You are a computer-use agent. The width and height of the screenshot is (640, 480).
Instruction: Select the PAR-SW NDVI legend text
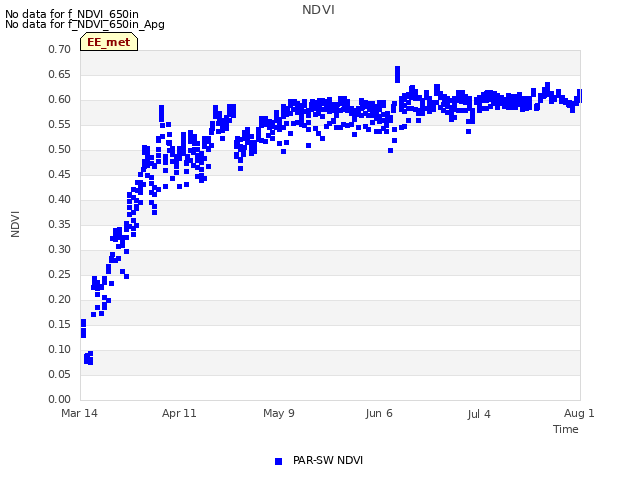[x=328, y=460]
